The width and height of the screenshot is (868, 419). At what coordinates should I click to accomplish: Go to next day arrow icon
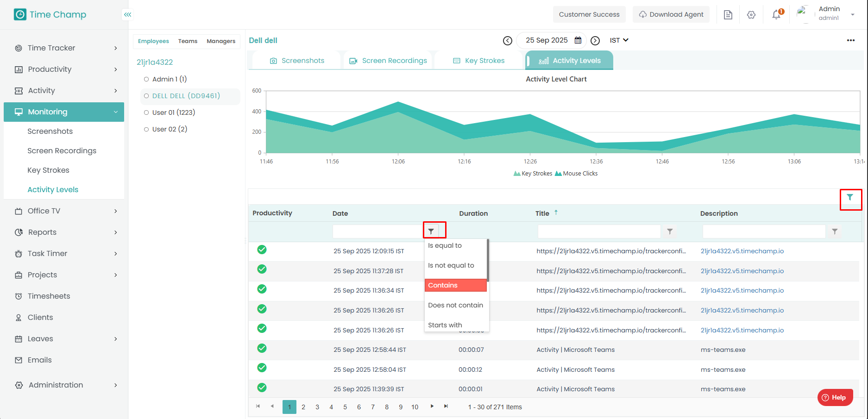point(595,41)
